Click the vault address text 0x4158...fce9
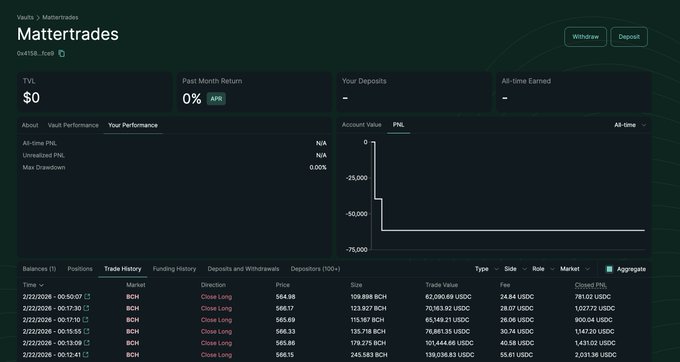Image resolution: width=680 pixels, height=362 pixels. point(36,54)
